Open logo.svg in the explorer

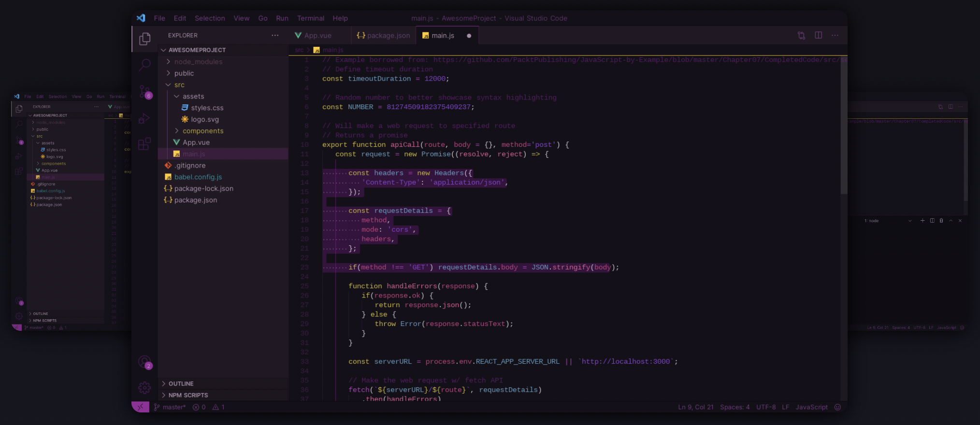(x=223, y=119)
